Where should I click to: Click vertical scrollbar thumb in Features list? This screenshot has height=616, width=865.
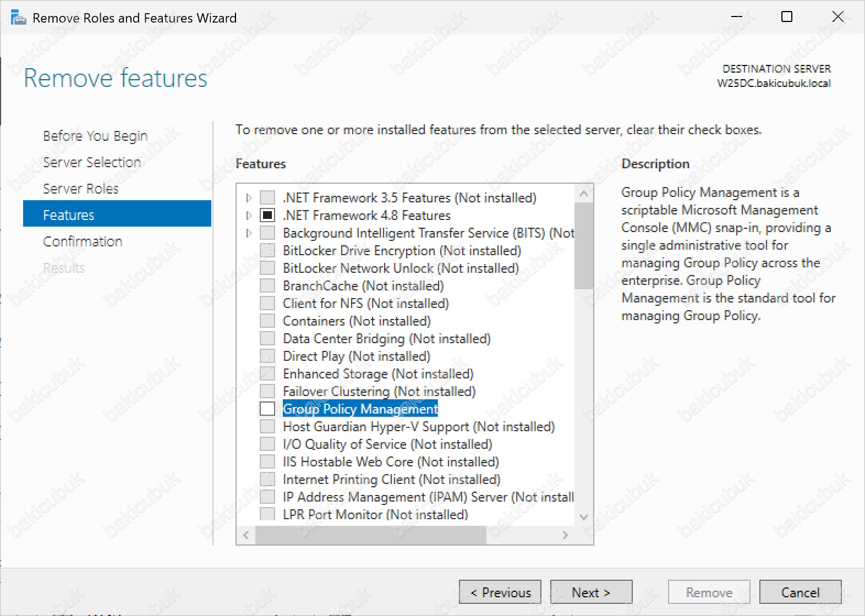tap(584, 246)
